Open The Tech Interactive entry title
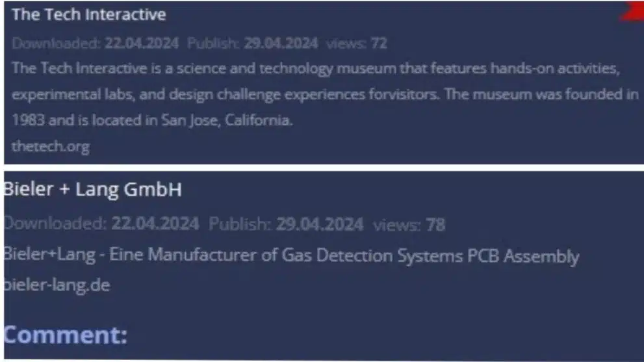Viewport: 644px width, 362px height. [89, 14]
